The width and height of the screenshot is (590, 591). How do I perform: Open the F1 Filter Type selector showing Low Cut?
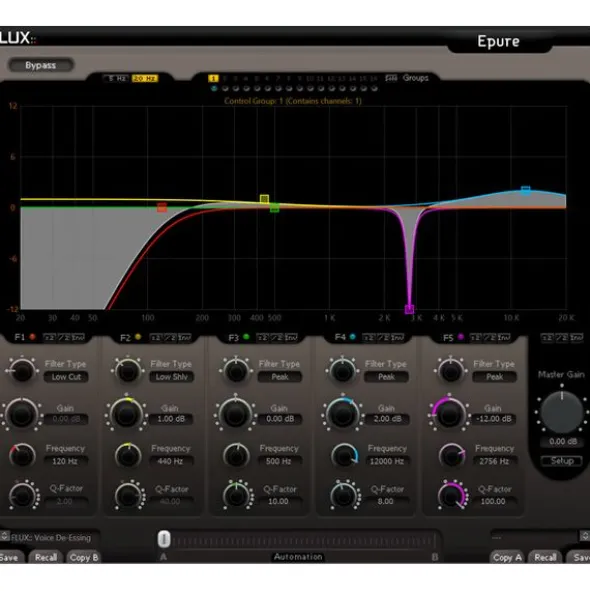tap(66, 377)
